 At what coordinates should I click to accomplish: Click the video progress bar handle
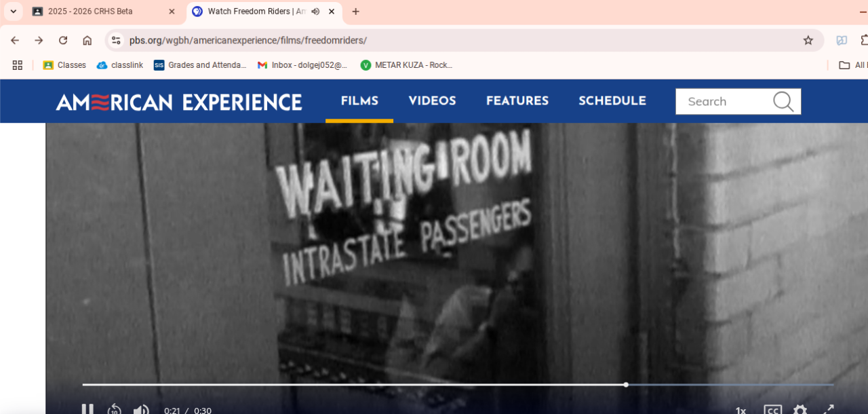626,385
